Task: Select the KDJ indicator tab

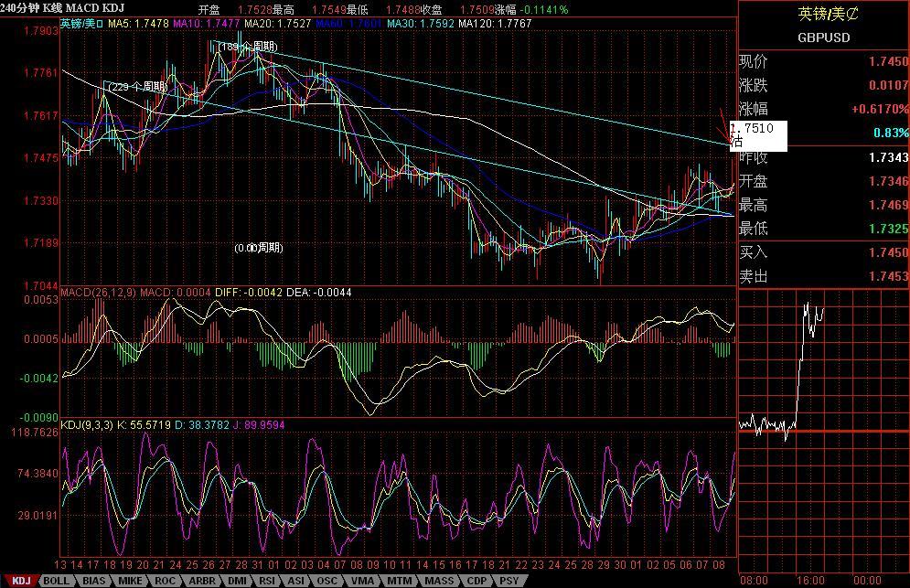Action: pos(20,581)
